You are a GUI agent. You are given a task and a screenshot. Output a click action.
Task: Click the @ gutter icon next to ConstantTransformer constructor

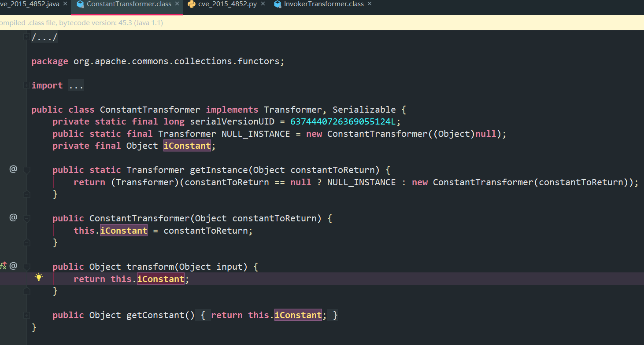[x=13, y=217]
